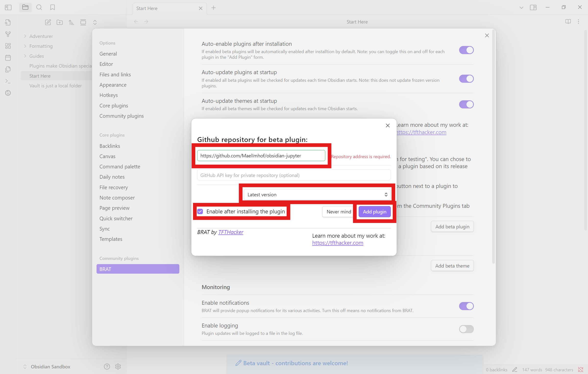Screen dimensions: 588x374
Task: Open daily note calendar icon
Action: [8, 58]
